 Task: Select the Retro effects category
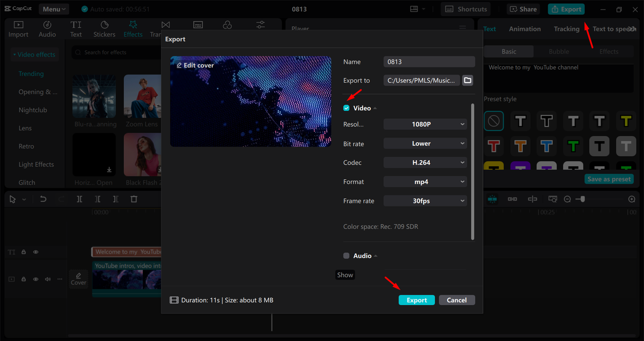coord(26,146)
